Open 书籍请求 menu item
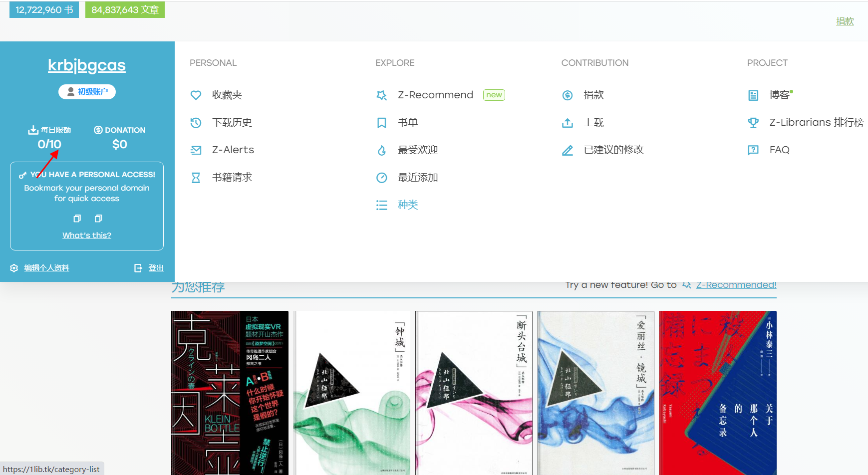Image resolution: width=868 pixels, height=475 pixels. [x=232, y=177]
